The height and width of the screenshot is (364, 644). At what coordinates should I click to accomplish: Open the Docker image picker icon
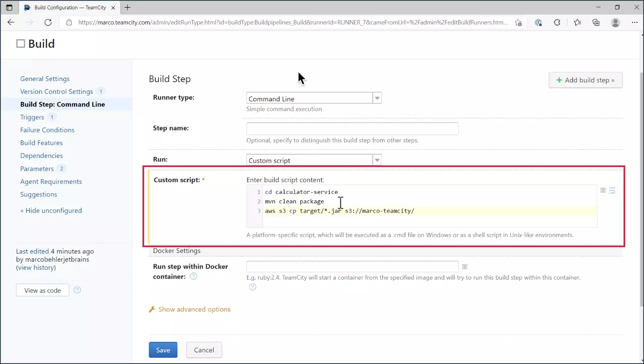465,267
